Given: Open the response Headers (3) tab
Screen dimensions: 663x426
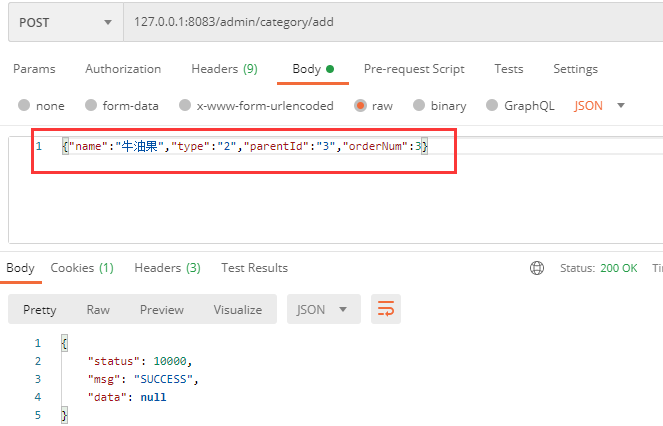Looking at the screenshot, I should 167,268.
